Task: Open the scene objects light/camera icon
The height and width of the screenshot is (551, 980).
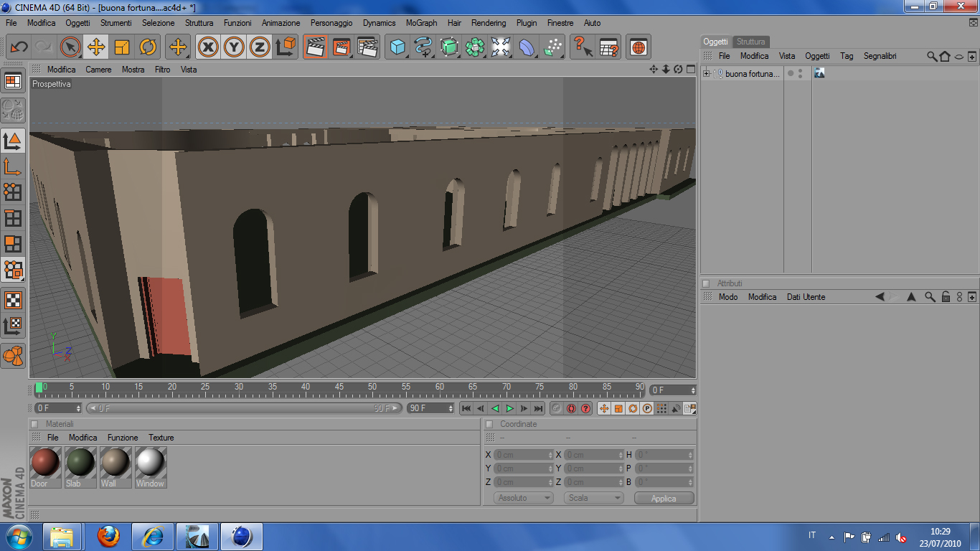Action: pos(501,47)
